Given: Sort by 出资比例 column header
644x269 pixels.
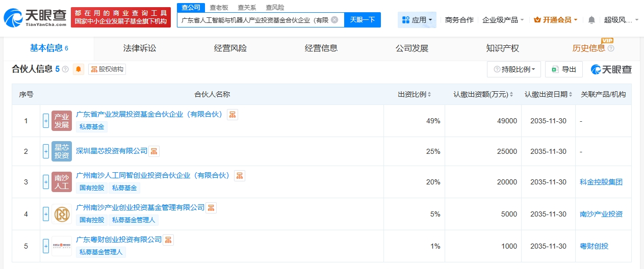Looking at the screenshot, I should click(415, 94).
